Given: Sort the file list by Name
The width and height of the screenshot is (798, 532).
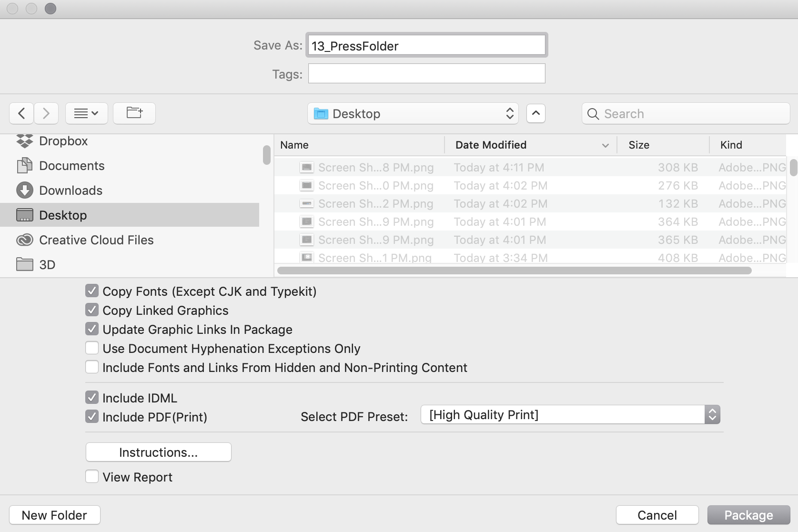Looking at the screenshot, I should pos(360,145).
